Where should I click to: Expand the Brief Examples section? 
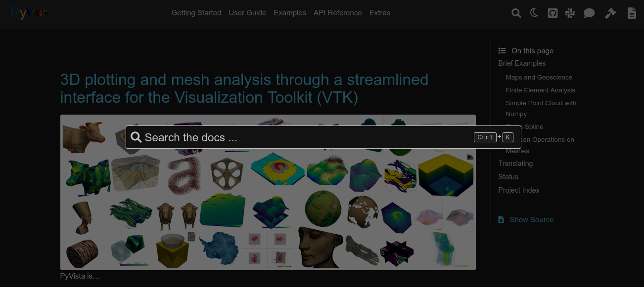pyautogui.click(x=522, y=63)
